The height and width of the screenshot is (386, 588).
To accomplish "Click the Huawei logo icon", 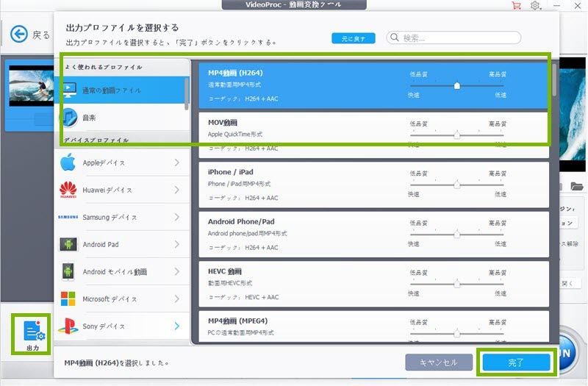I will [68, 190].
